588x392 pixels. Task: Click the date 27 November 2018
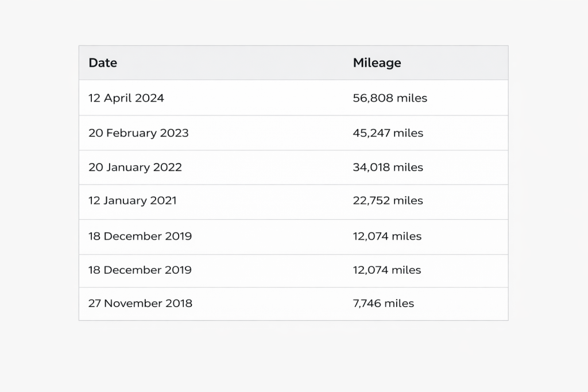click(140, 303)
